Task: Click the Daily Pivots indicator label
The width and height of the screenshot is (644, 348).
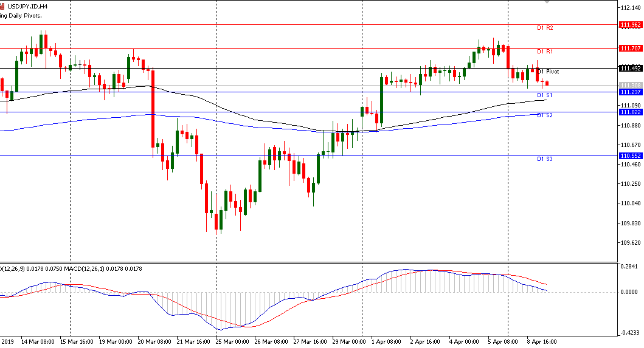Action: (x=21, y=15)
